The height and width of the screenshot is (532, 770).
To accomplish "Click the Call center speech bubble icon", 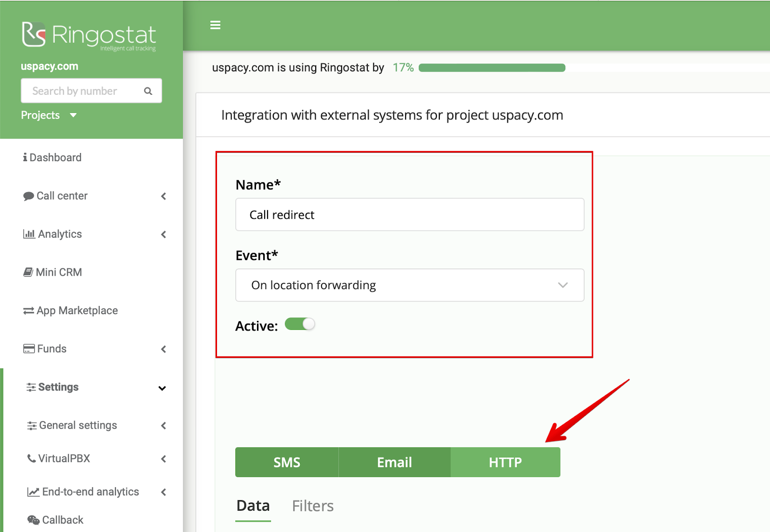I will [x=28, y=196].
